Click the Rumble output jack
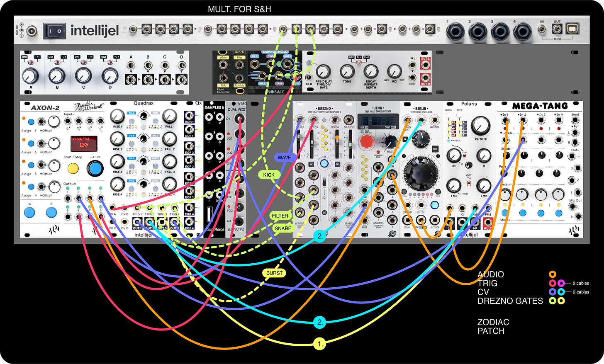604x364 pixels. [239, 78]
